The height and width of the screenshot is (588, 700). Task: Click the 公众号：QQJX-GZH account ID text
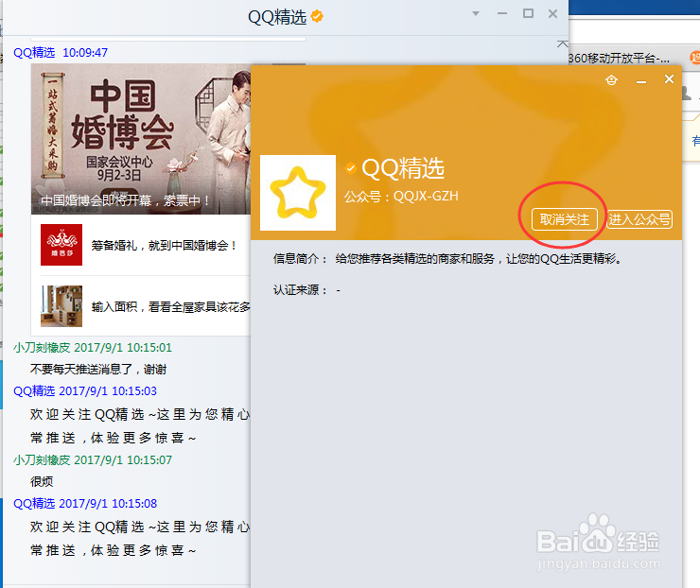(x=401, y=197)
